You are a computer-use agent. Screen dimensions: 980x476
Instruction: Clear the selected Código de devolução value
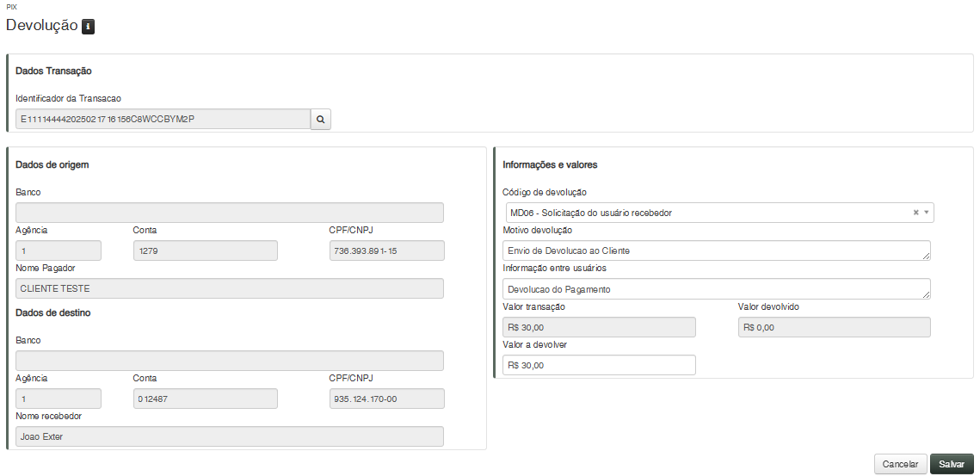916,213
